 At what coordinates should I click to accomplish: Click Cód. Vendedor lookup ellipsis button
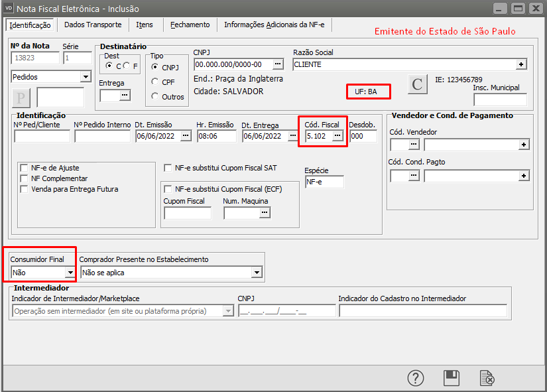coord(414,144)
